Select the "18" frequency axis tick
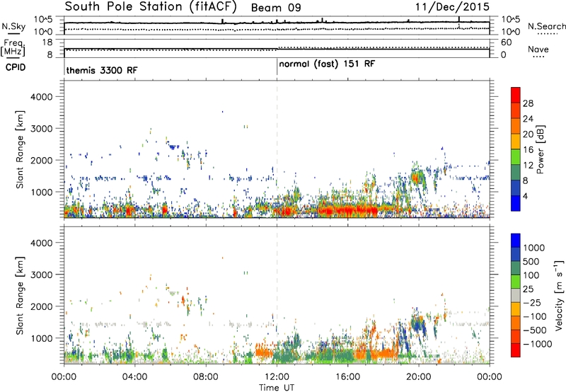This screenshot has width=566, height=392. coord(47,42)
